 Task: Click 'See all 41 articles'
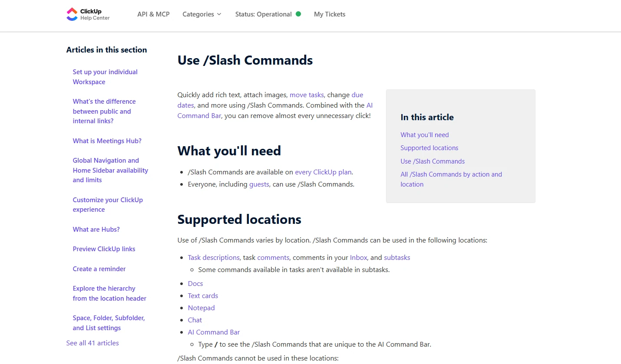click(92, 343)
